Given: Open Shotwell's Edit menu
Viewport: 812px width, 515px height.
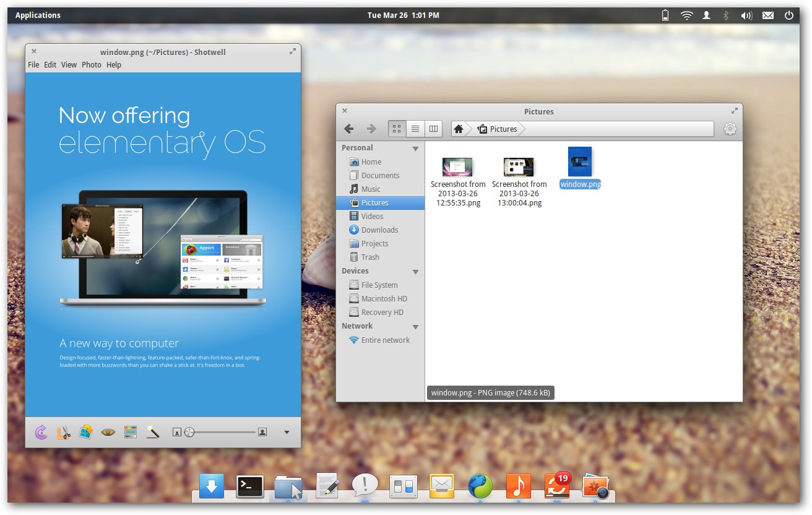Looking at the screenshot, I should pos(50,64).
